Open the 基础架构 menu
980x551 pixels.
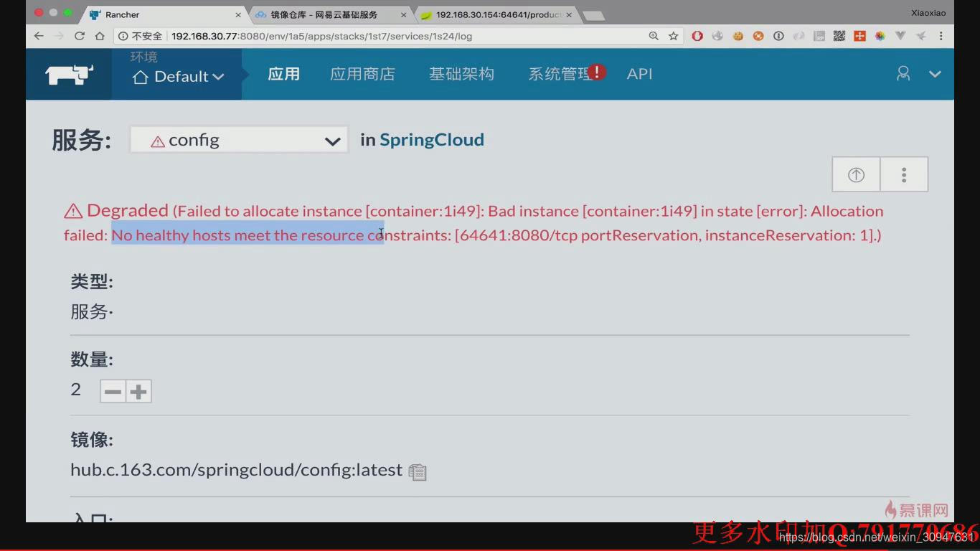pos(461,74)
